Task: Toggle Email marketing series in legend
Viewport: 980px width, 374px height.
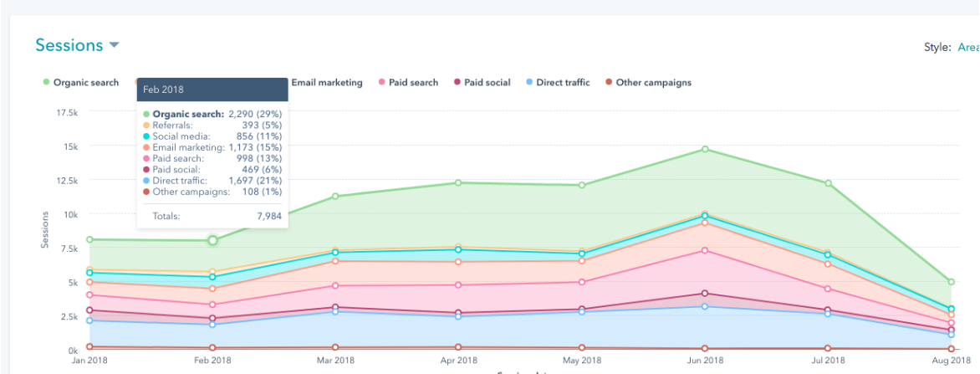Action: pos(327,83)
